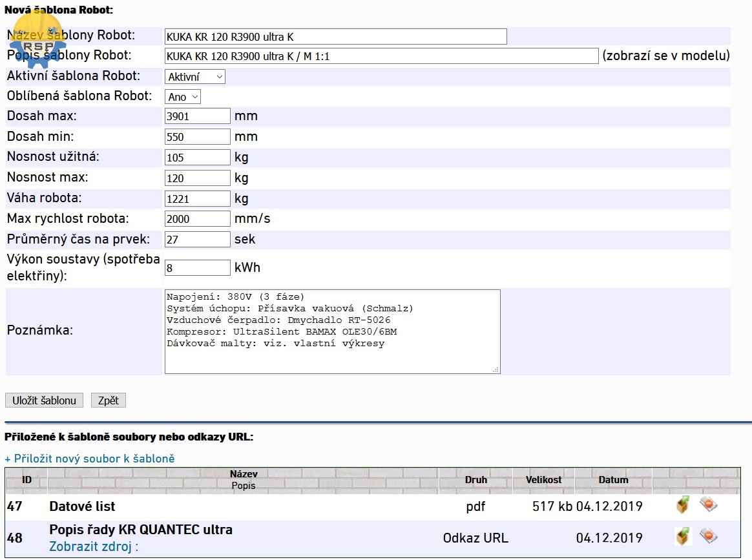Click inside the Poznámka text area
The image size is (752, 560).
[332, 331]
